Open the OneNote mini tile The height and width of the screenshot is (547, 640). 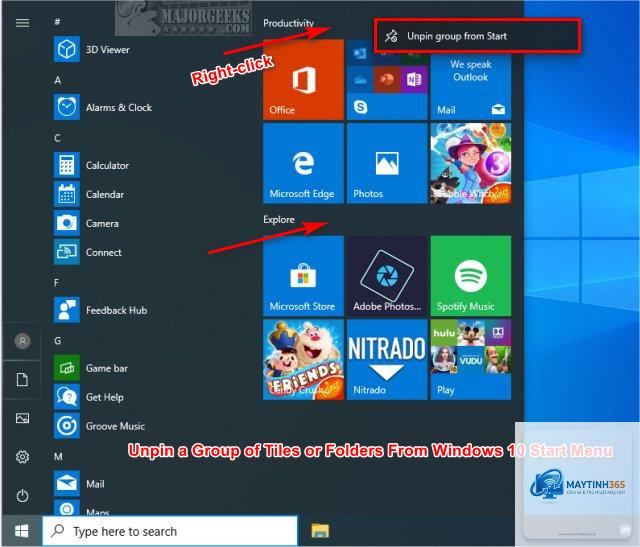[x=414, y=80]
